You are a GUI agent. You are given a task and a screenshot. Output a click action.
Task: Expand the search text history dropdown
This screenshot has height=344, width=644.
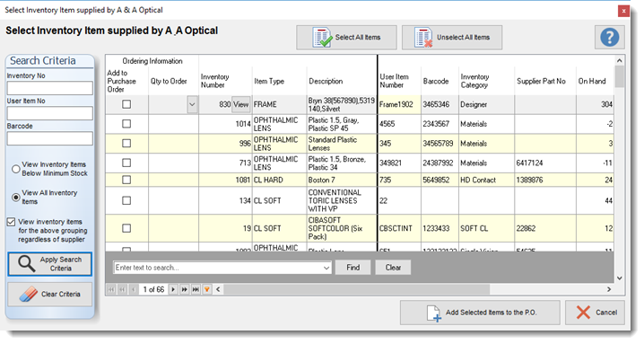(x=326, y=268)
